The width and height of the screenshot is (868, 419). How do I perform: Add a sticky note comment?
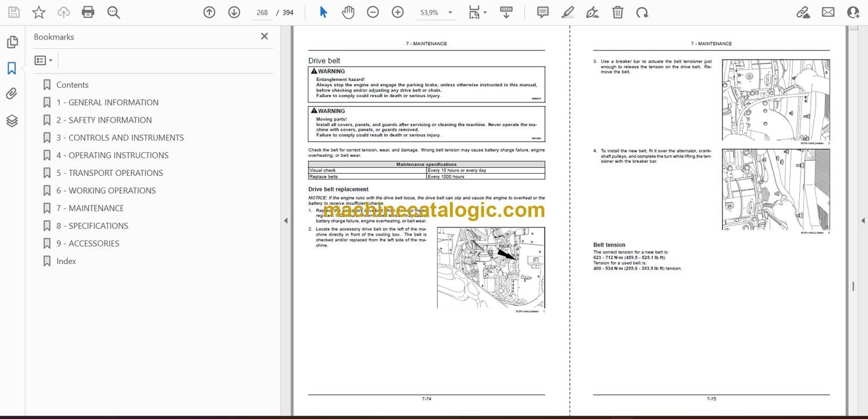(x=543, y=12)
